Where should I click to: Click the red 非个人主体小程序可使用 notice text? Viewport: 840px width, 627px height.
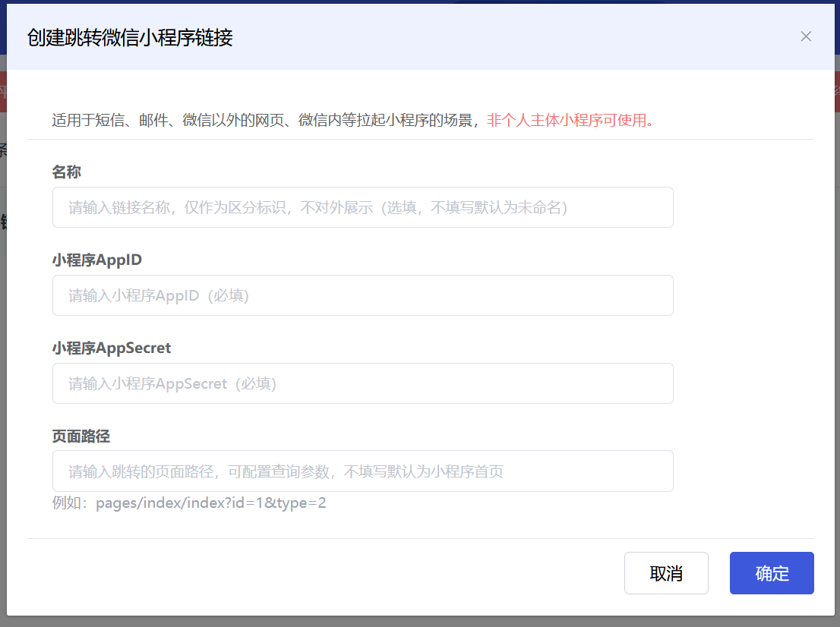pos(570,120)
